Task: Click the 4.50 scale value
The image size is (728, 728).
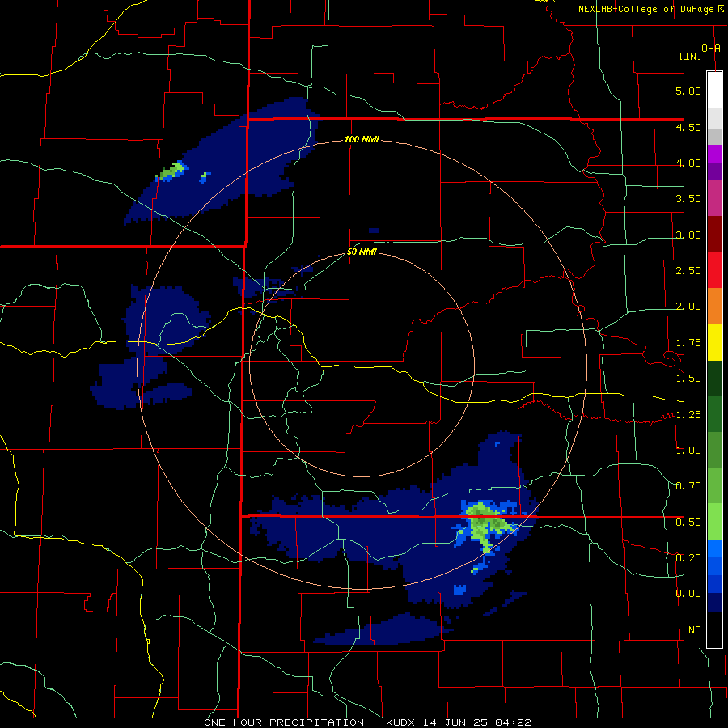Action: point(688,127)
